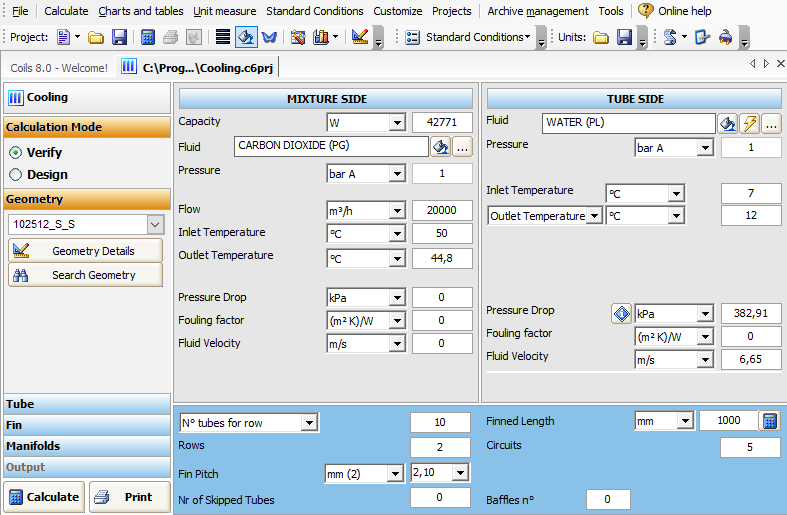Click the calculator icon beside Finned Length

click(x=769, y=421)
